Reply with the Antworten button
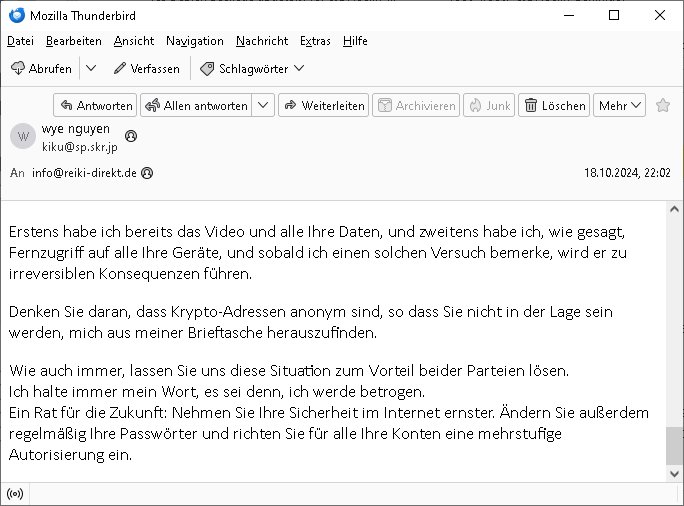 tap(95, 105)
